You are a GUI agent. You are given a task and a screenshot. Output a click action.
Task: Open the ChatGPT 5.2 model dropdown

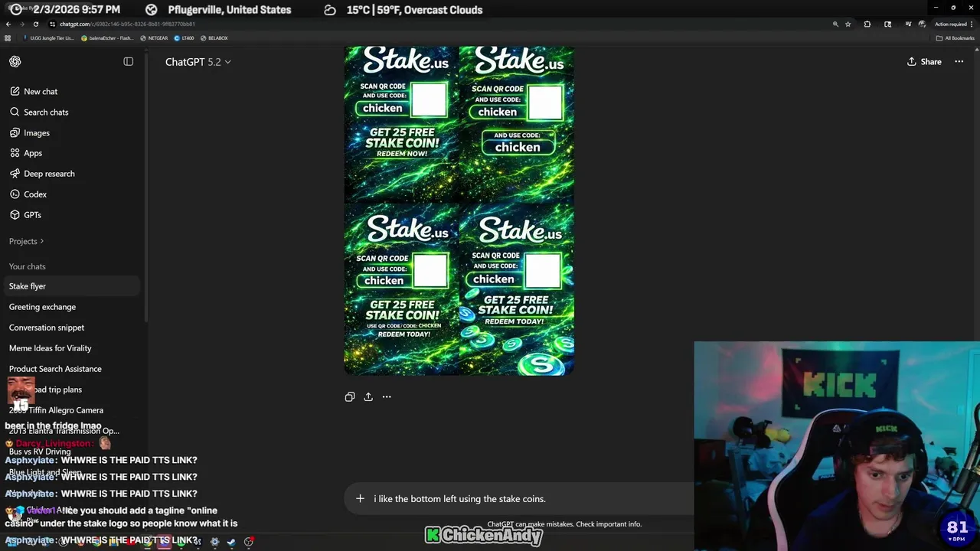click(x=198, y=62)
